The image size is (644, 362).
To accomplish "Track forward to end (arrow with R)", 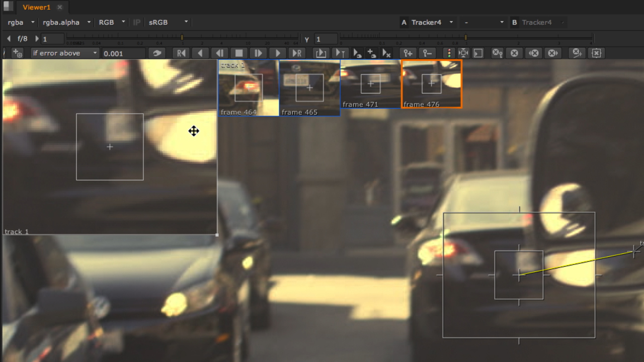I will click(x=297, y=53).
